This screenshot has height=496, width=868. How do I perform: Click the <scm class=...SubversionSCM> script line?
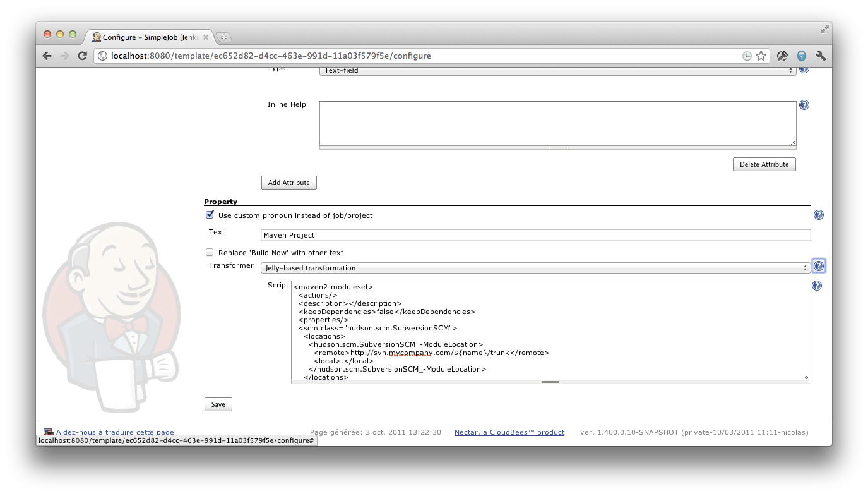pos(378,328)
